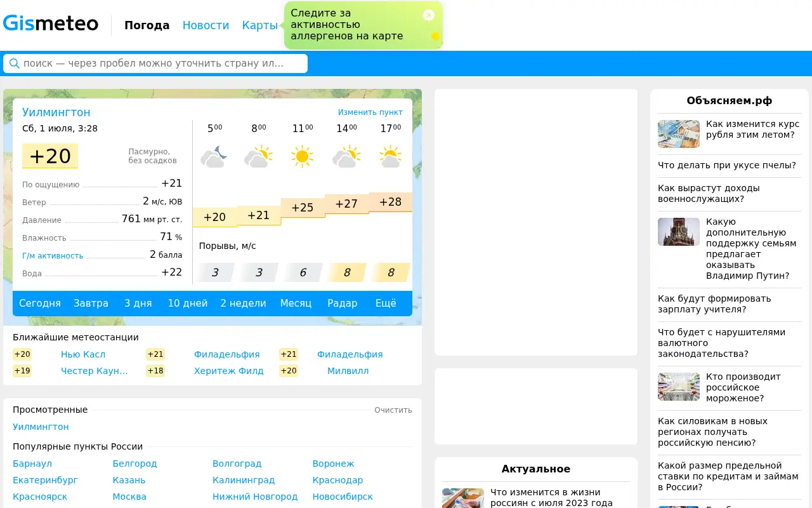812x508 pixels.
Task: Click the 14:00 partly cloudy icon
Action: pos(346,157)
